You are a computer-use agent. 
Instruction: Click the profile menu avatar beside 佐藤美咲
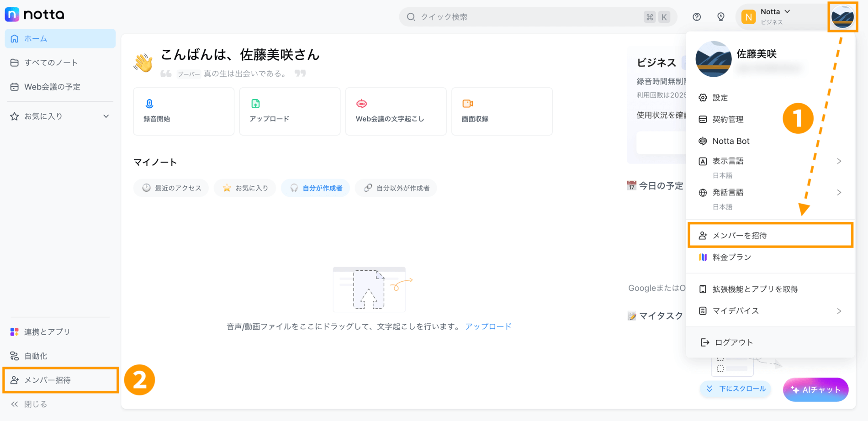(713, 59)
